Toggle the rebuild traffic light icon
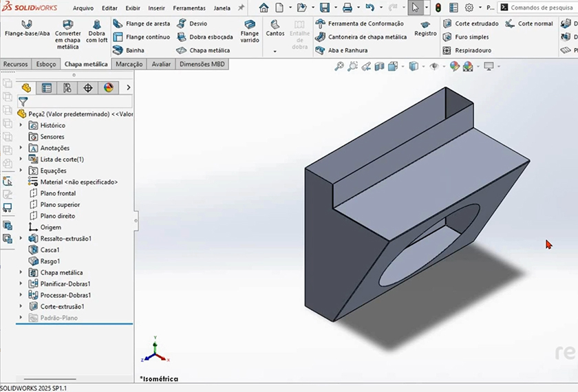Image resolution: width=578 pixels, height=392 pixels. tap(438, 8)
